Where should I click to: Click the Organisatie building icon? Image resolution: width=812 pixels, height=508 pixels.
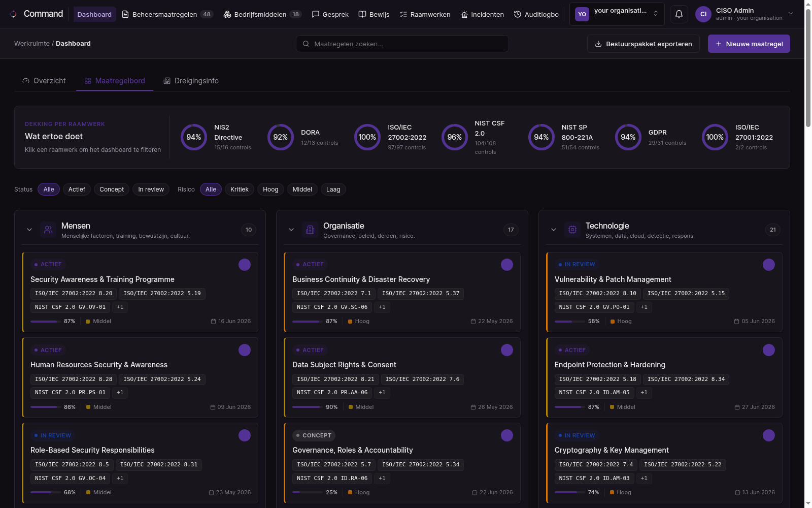coord(310,230)
